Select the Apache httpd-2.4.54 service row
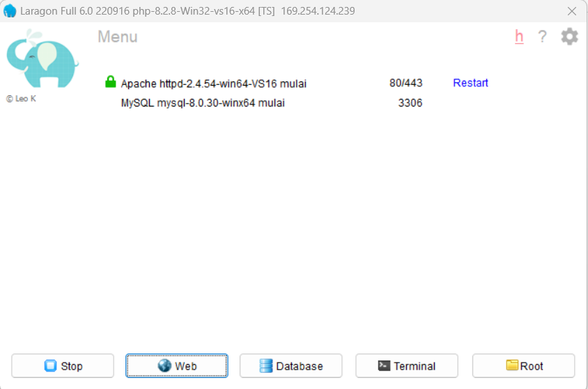The width and height of the screenshot is (588, 389). tap(213, 84)
